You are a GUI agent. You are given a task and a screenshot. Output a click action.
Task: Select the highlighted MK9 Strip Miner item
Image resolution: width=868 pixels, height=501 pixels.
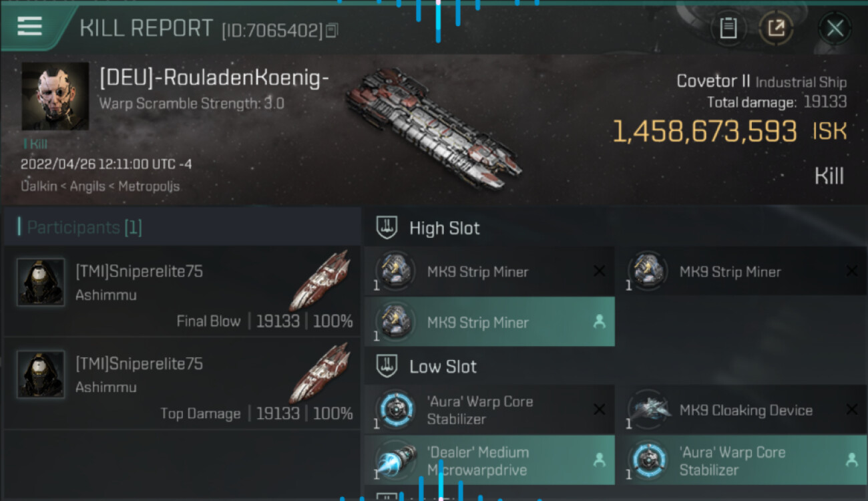[x=490, y=322]
